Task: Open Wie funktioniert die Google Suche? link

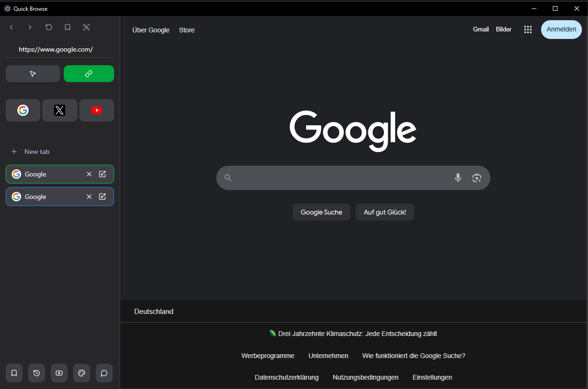Action: [x=414, y=356]
